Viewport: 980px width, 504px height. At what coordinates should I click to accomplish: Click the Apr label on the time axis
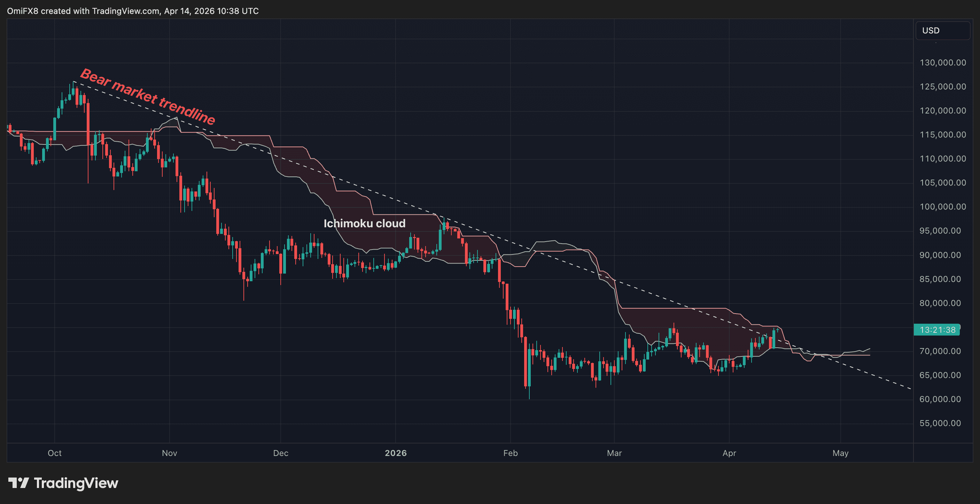pos(729,453)
